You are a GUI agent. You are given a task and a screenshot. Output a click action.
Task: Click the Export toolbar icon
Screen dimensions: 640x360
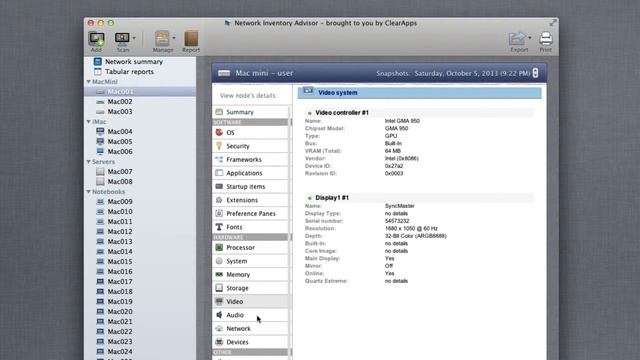tap(518, 38)
